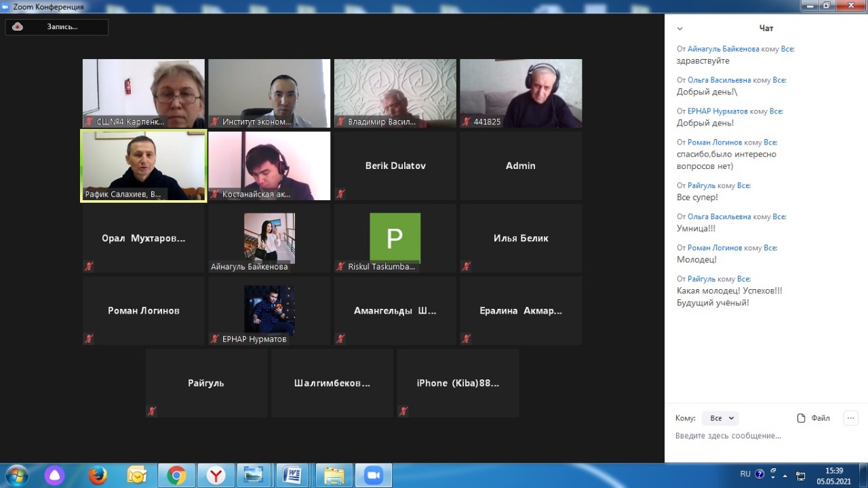Click the "Запись..." recording label
The image size is (868, 488).
click(62, 27)
